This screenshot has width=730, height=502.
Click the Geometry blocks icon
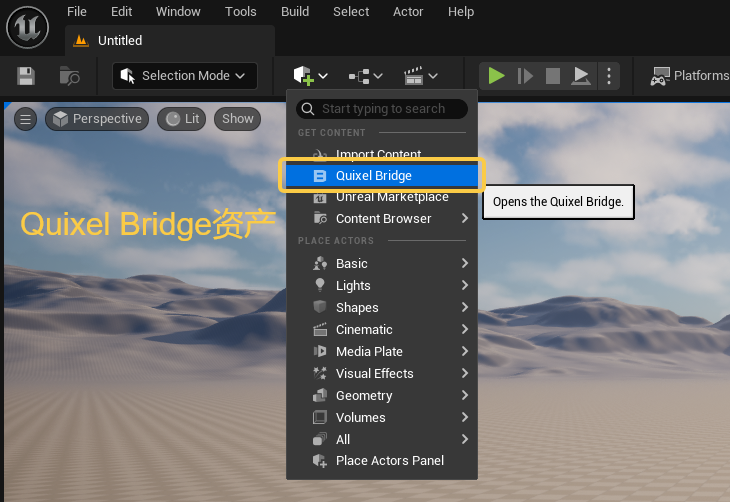(x=320, y=395)
